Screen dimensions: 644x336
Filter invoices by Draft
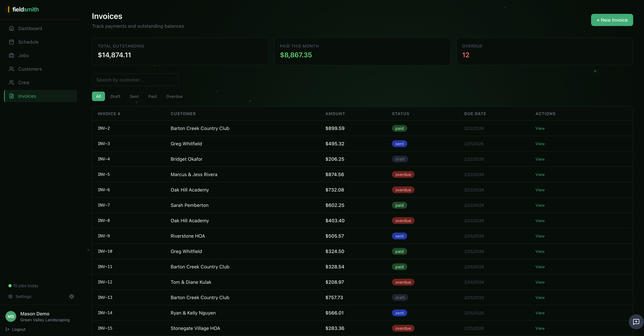click(115, 97)
